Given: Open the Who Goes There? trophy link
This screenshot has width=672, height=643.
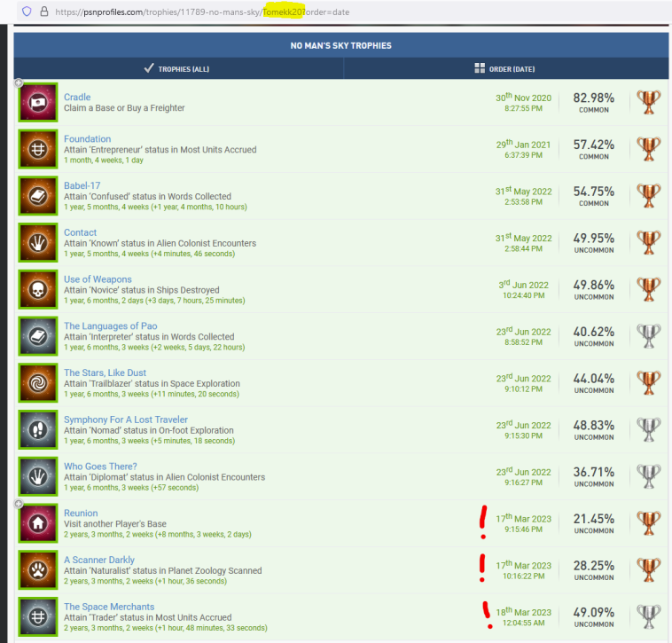Looking at the screenshot, I should 100,467.
